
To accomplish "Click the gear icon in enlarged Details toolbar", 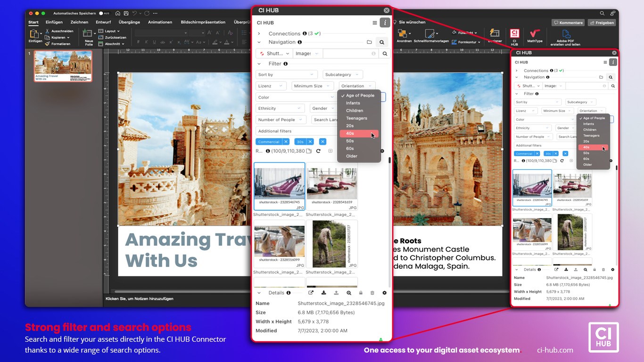I will pyautogui.click(x=385, y=293).
